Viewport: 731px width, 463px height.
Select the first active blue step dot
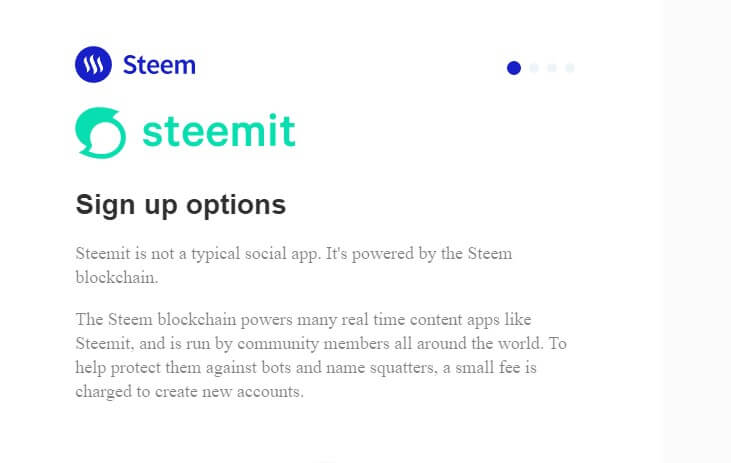[x=514, y=68]
